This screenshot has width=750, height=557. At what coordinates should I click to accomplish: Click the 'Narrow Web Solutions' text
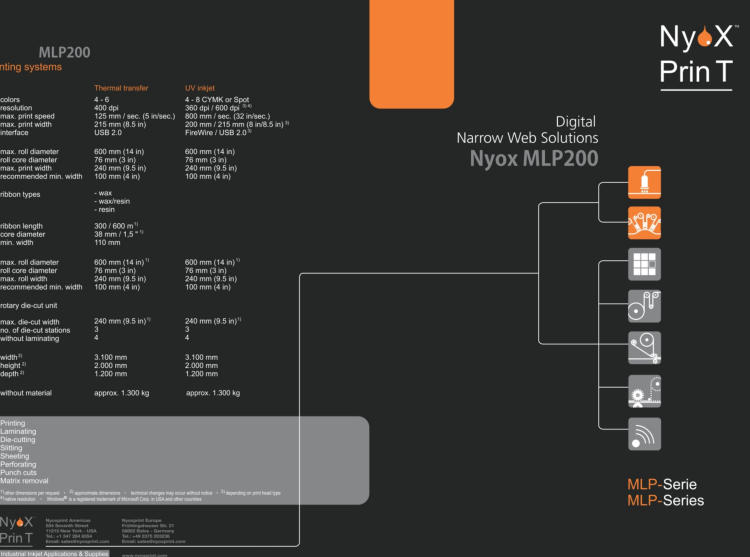click(527, 138)
